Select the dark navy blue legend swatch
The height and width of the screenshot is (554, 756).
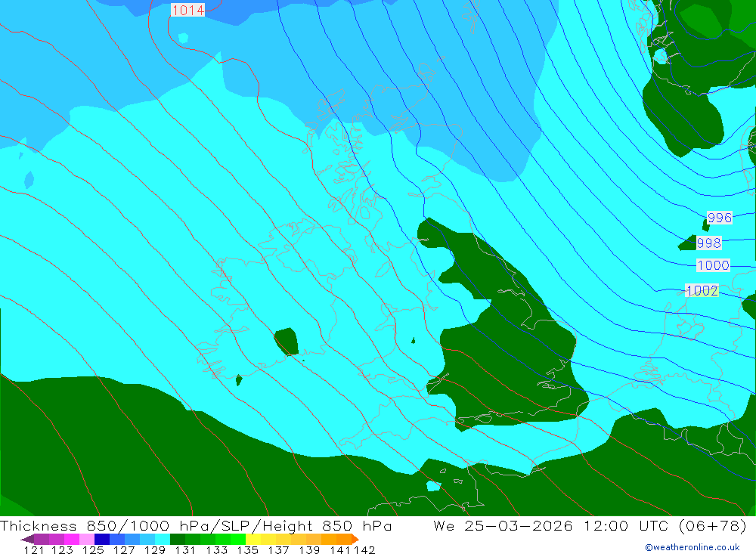point(102,539)
